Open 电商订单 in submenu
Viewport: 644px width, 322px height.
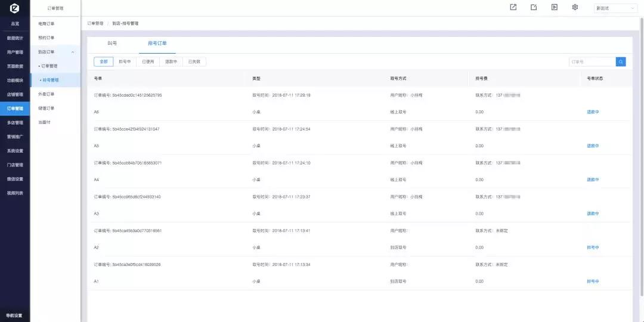(46, 24)
